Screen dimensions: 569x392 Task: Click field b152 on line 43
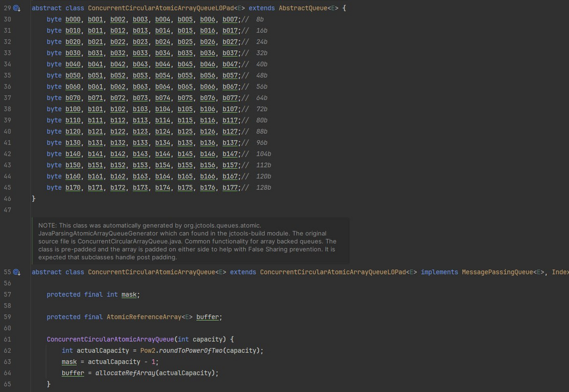coord(118,165)
